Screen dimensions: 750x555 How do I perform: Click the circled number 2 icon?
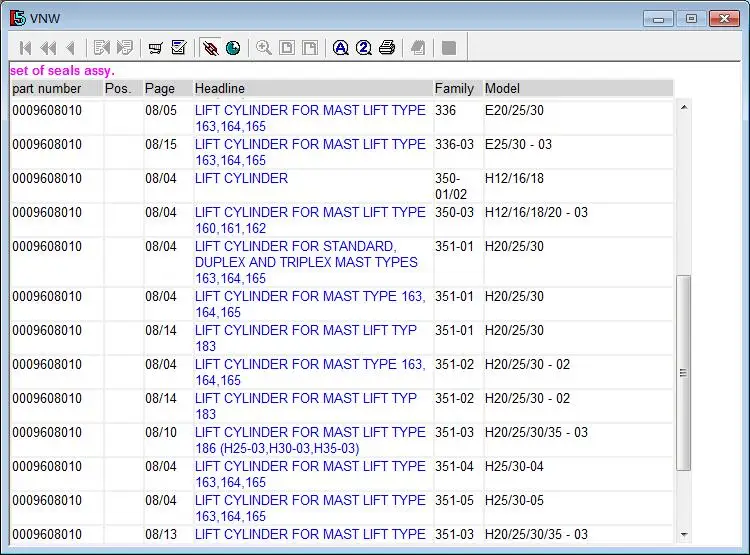[364, 48]
